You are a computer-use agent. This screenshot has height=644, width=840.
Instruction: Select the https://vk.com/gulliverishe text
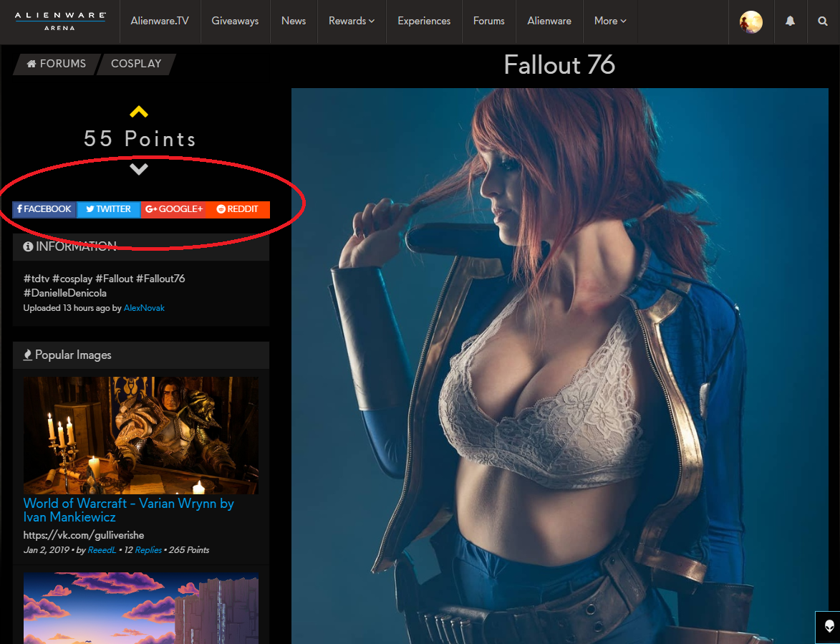[x=84, y=535]
